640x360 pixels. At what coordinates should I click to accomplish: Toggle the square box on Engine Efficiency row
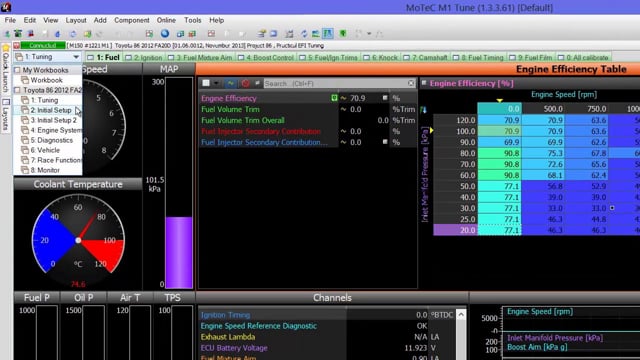click(x=385, y=98)
